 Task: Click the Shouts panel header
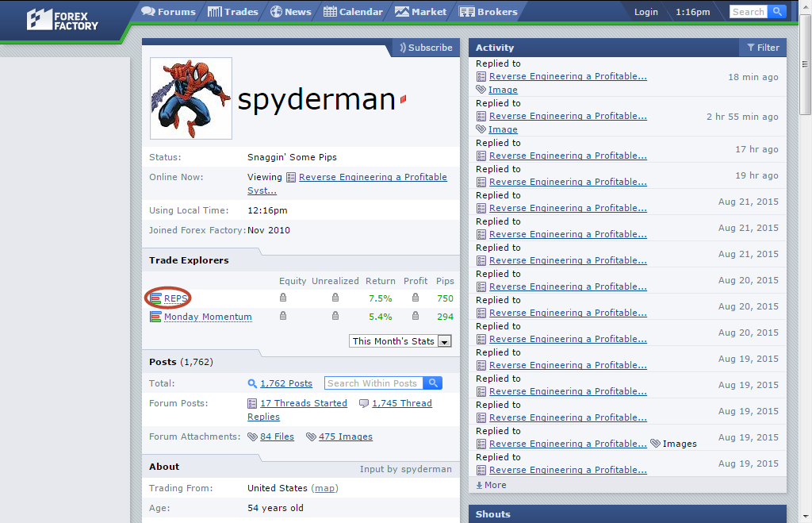tap(627, 514)
